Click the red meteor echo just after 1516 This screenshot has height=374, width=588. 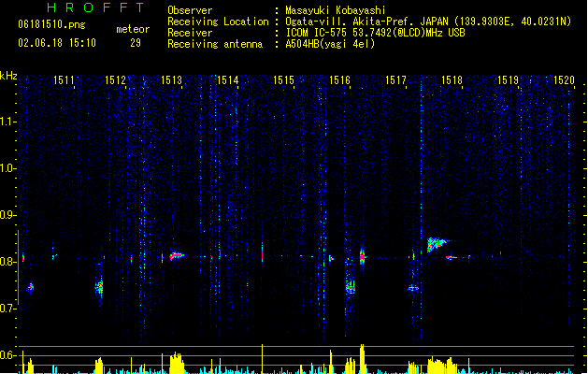pos(363,257)
